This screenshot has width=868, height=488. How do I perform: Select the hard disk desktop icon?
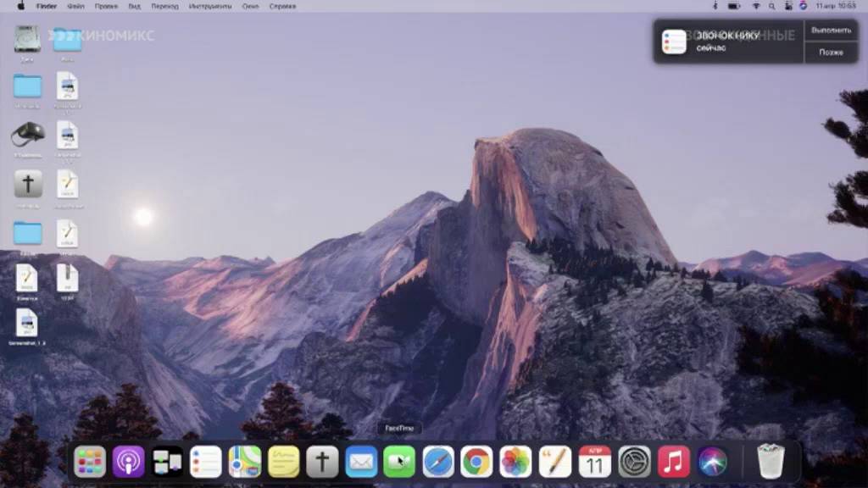click(27, 40)
